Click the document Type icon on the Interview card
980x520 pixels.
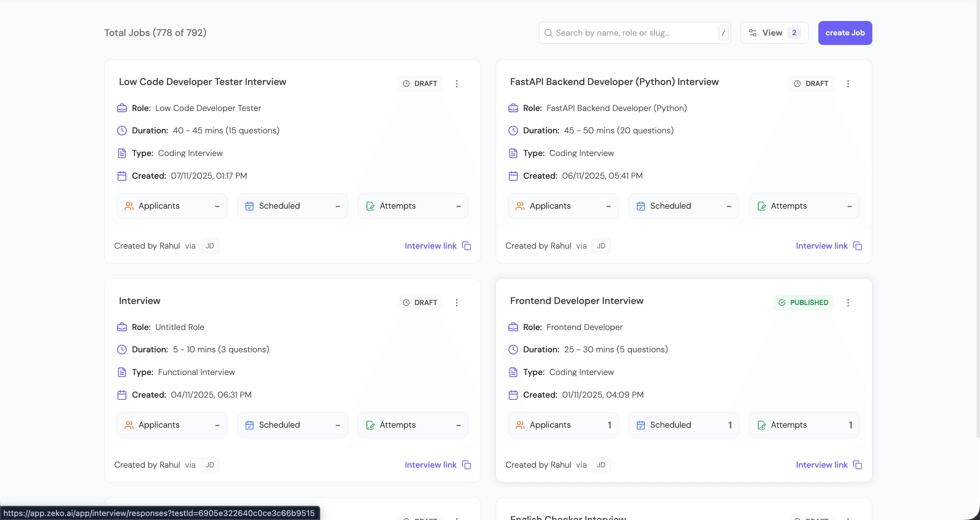[x=122, y=372]
